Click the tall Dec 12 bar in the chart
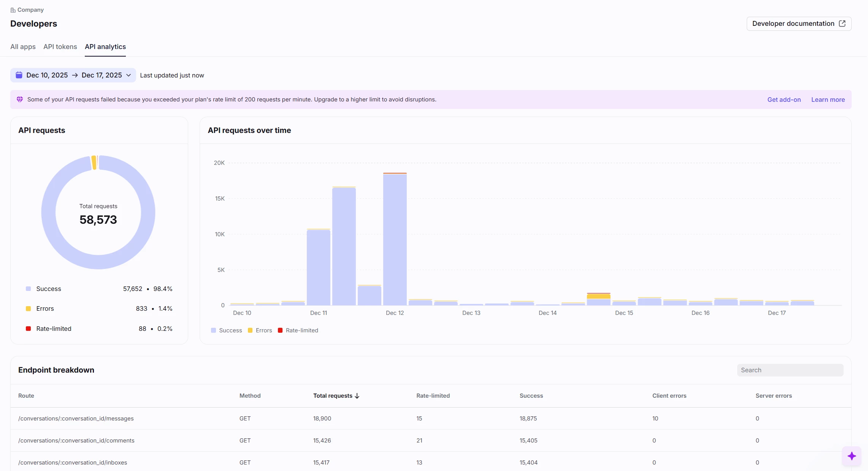Image resolution: width=868 pixels, height=471 pixels. click(x=395, y=239)
